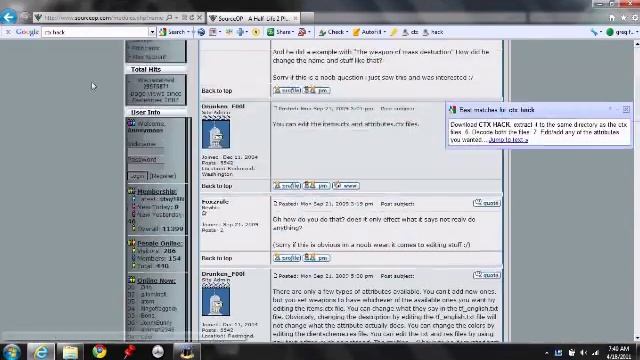Click the yellow circle toolbar icon

pos(256,32)
